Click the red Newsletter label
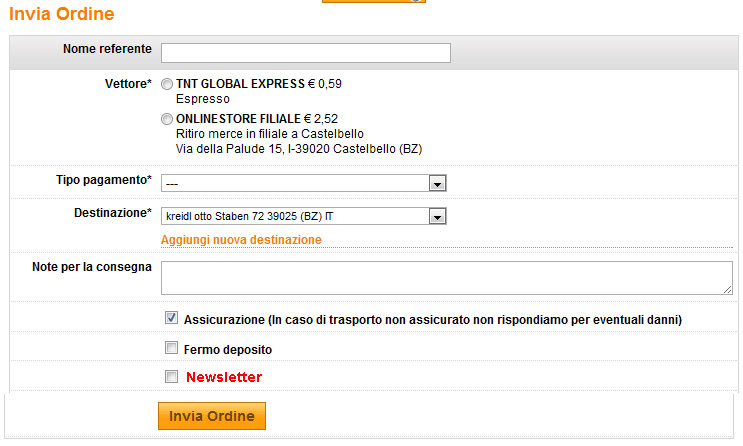This screenshot has width=743, height=446. tap(224, 377)
